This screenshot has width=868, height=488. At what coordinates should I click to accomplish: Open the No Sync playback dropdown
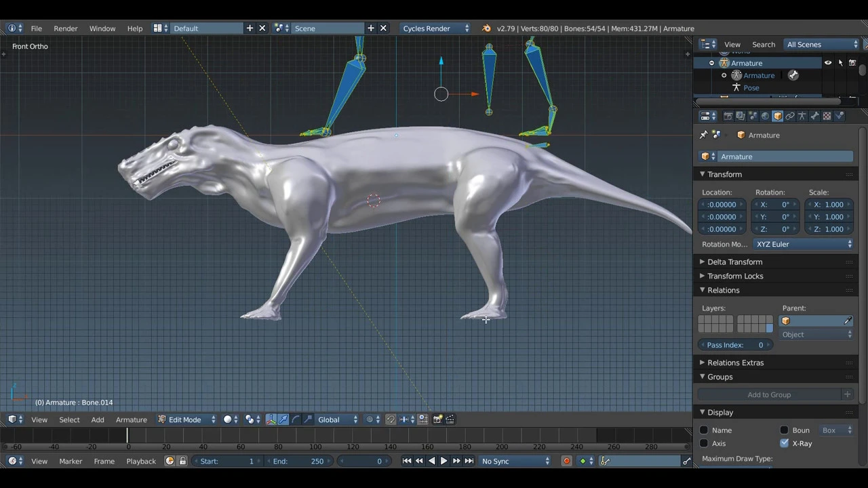pos(515,462)
